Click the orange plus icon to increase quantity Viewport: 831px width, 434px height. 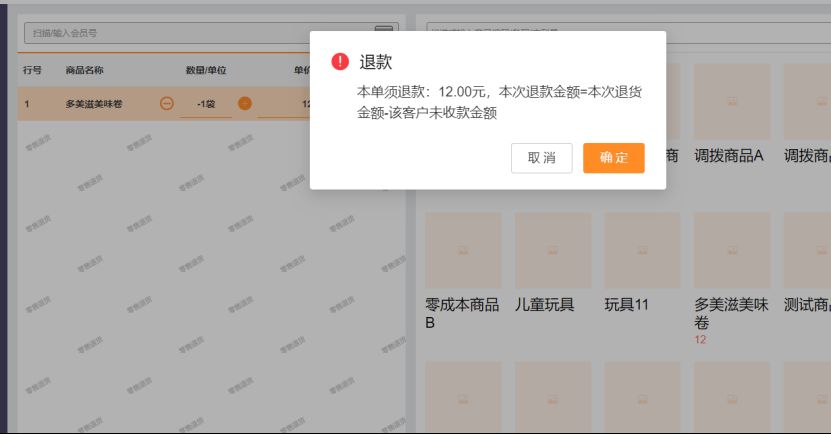(245, 103)
